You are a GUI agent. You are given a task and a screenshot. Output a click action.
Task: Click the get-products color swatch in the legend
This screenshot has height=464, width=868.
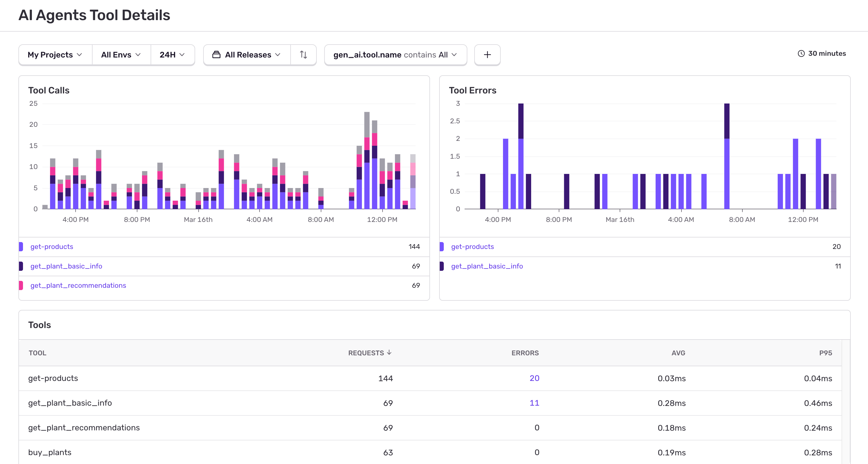[22, 246]
